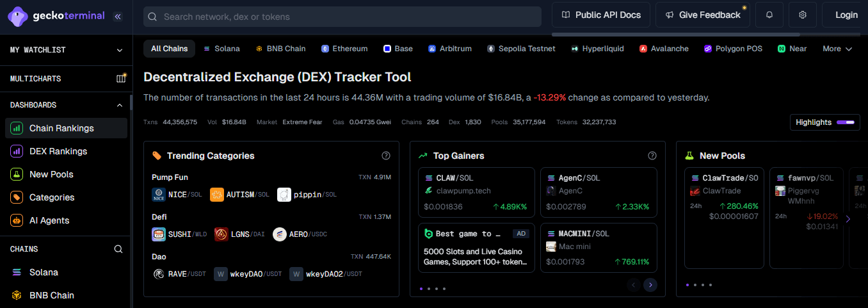Click the Multicharts grid icon
Image resolution: width=868 pixels, height=308 pixels.
click(x=121, y=78)
